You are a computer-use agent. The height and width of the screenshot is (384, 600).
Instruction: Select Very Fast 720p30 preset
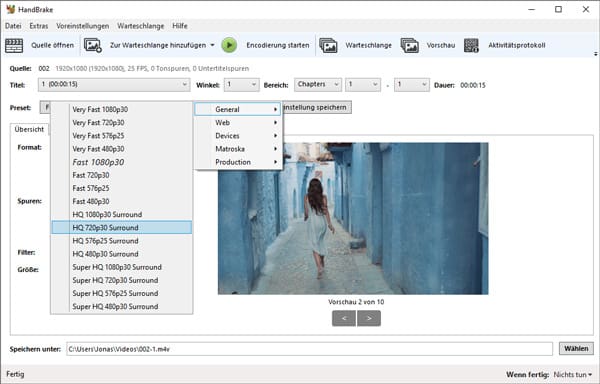tap(122, 123)
